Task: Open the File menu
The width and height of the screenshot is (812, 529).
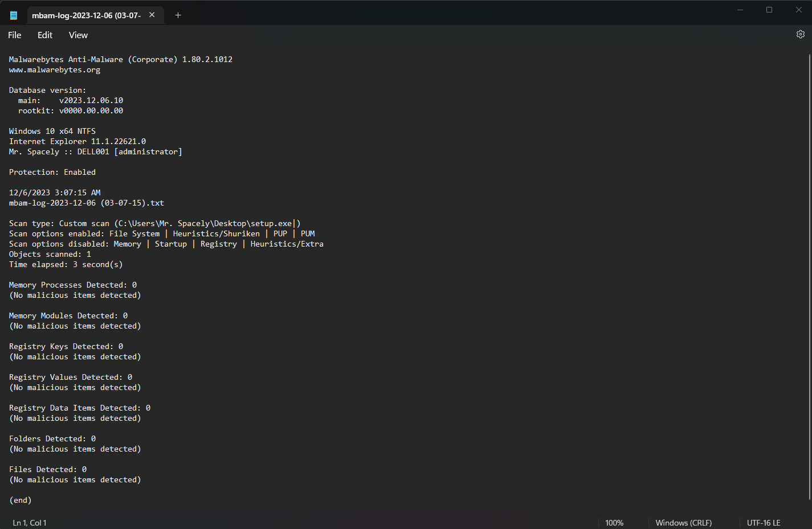Action: click(x=15, y=35)
